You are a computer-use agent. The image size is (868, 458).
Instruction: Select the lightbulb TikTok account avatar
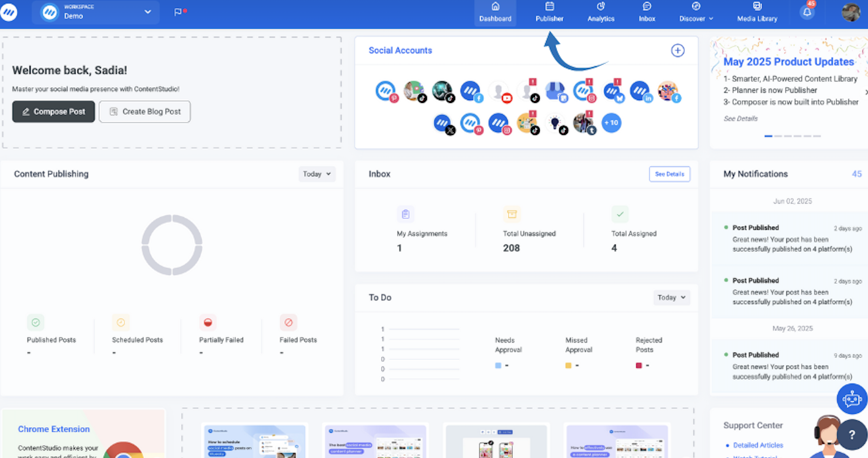(556, 124)
